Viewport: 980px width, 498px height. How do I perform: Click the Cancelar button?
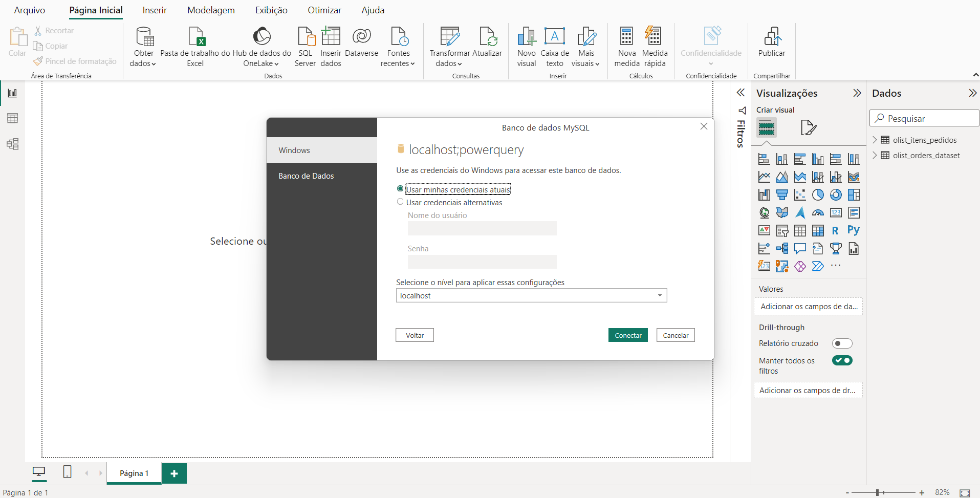tap(676, 335)
